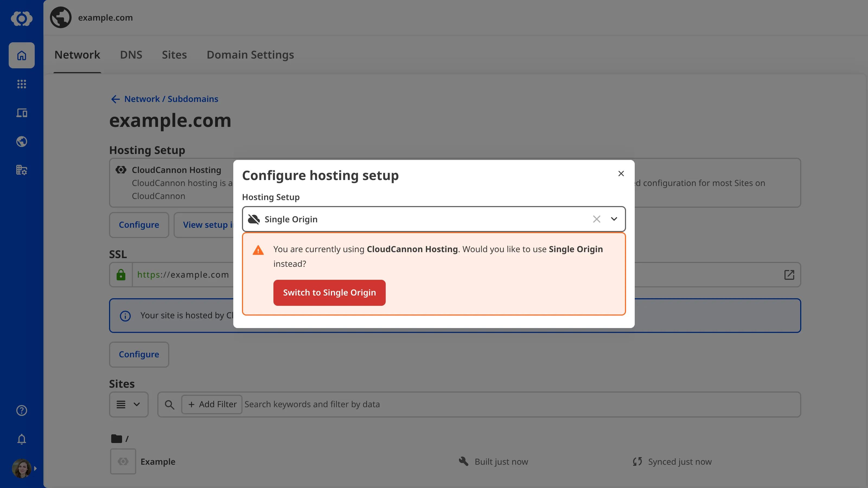Click the CloudCannon Hosting card title
Screen dimensions: 868x488
click(176, 170)
